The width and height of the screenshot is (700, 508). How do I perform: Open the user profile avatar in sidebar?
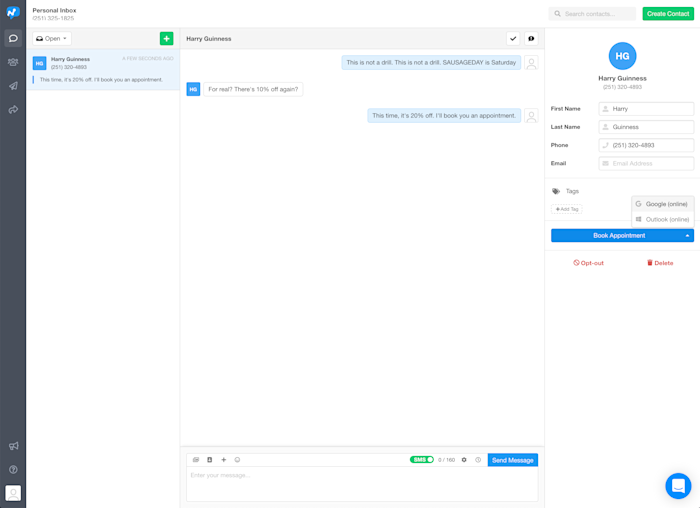click(x=13, y=493)
